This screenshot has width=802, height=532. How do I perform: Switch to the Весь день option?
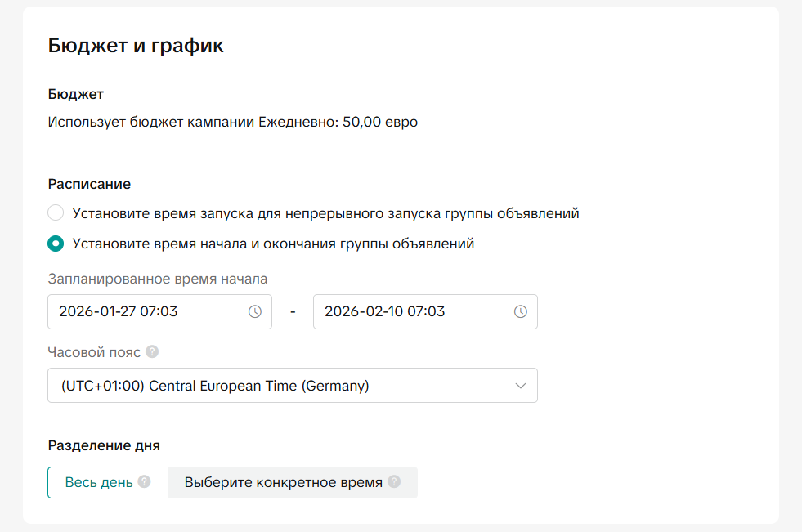pyautogui.click(x=99, y=482)
